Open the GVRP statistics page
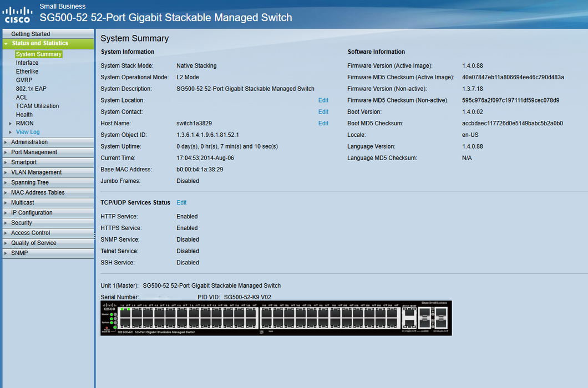Screen dimensions: 588x388 pos(24,80)
